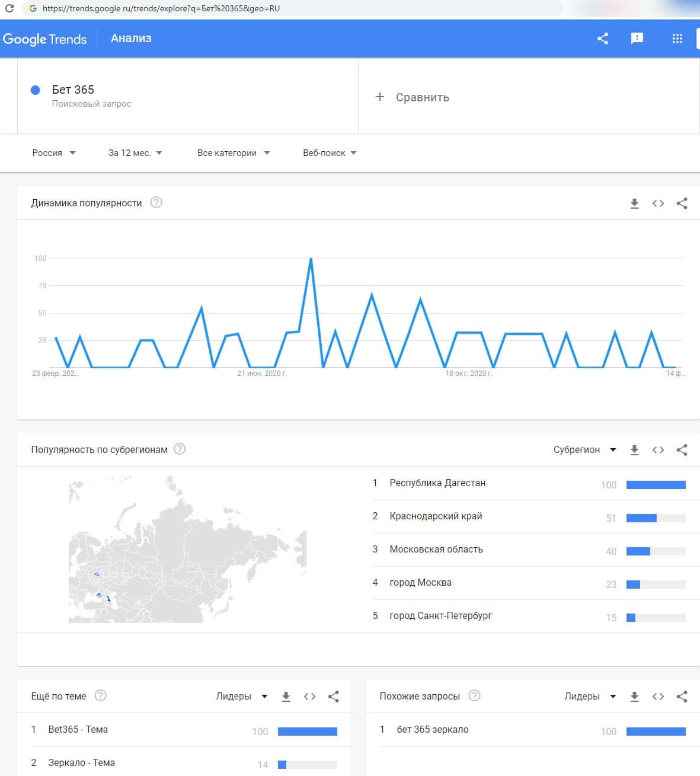Select Краснодарский край in the region list

[x=436, y=516]
